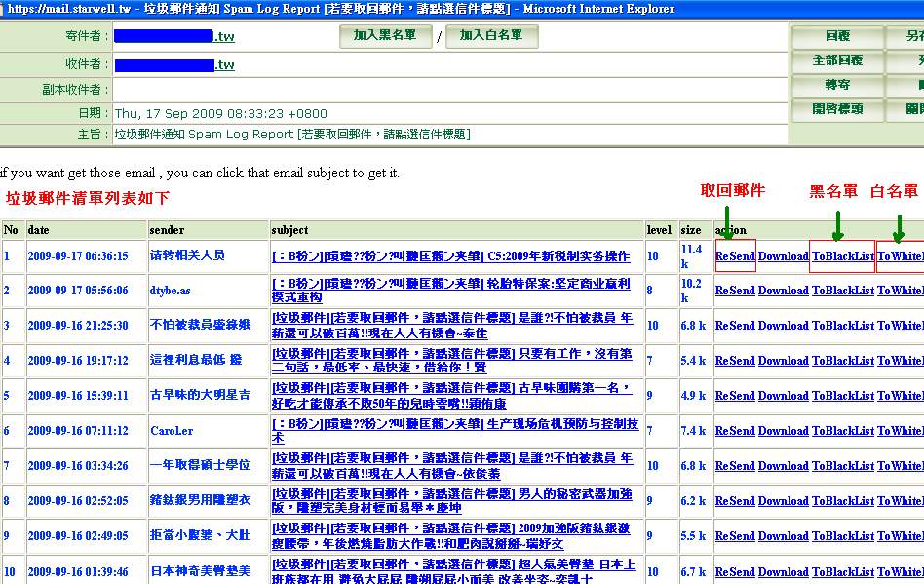Click ReSend in row 7
The width and height of the screenshot is (924, 584).
735,466
